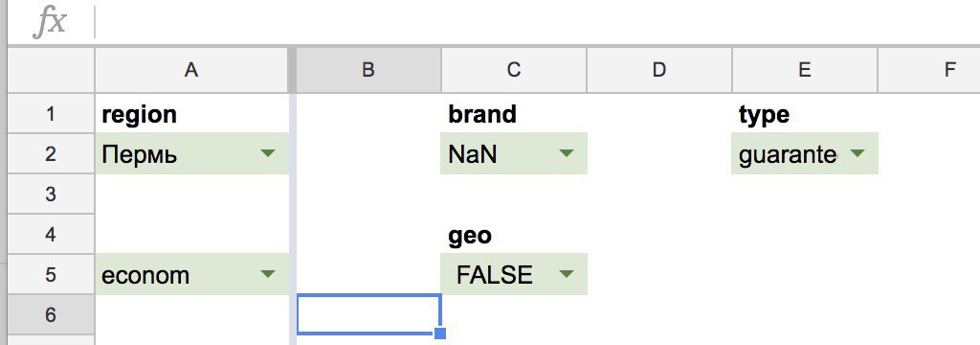Click the bold region label cell
980x345 pixels.
pos(191,113)
